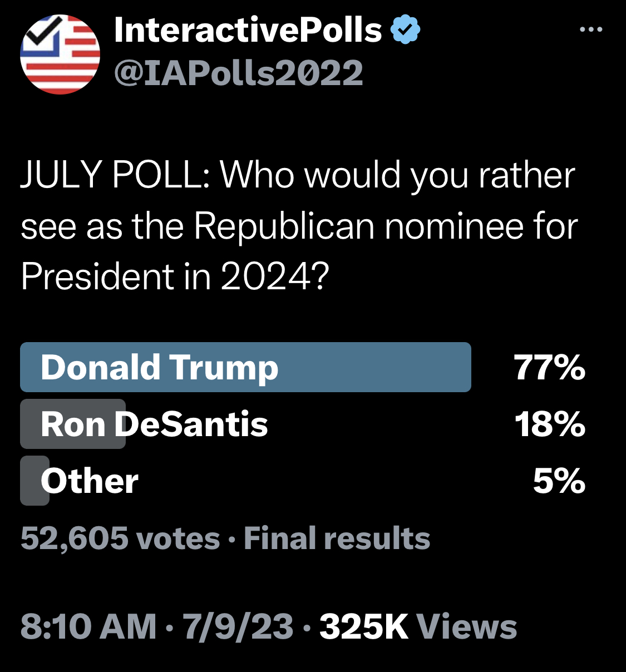Open the InteractivePolls profile picture
Image resolution: width=626 pixels, height=672 pixels.
click(60, 54)
